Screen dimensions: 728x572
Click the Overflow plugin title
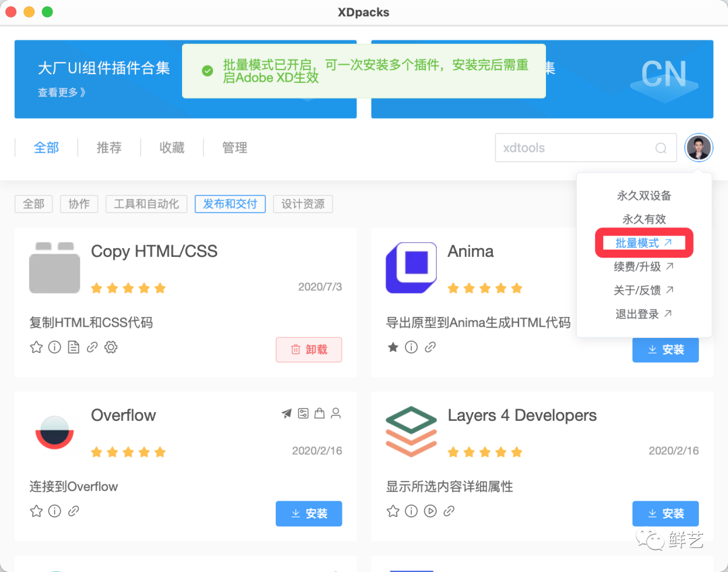(123, 416)
